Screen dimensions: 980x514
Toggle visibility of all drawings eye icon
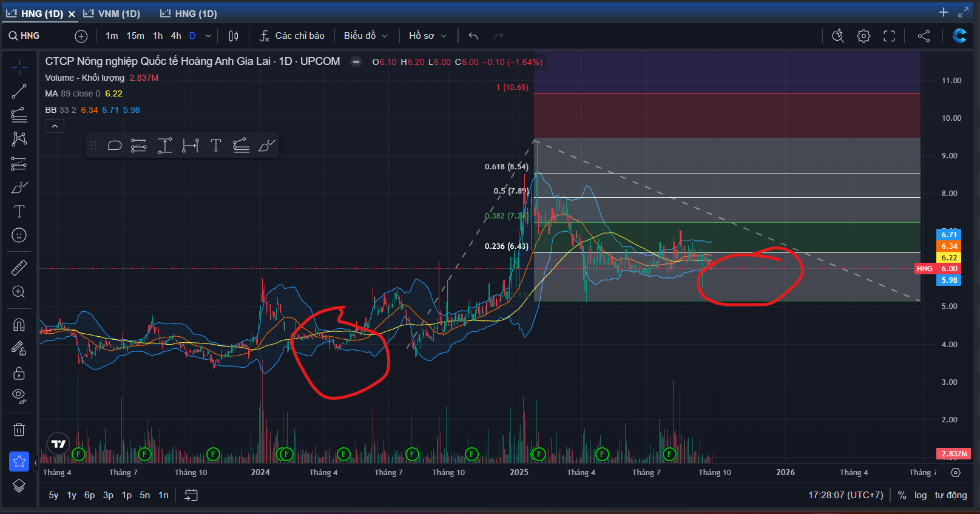(19, 396)
